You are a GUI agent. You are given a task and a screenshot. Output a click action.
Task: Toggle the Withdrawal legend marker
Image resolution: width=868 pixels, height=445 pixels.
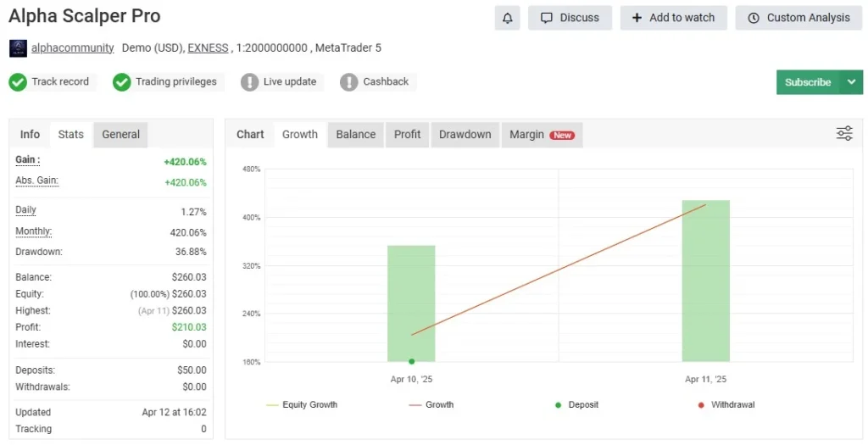click(726, 405)
